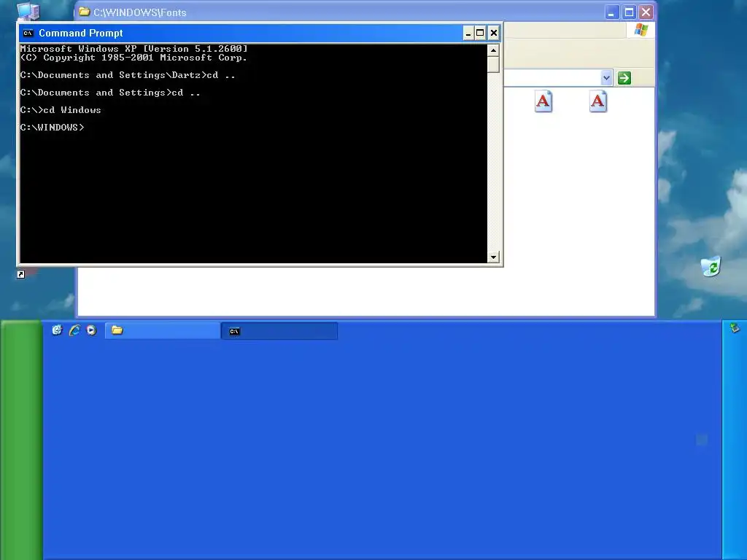The width and height of the screenshot is (747, 560).
Task: Launch Internet Explorer from quick launch
Action: pyautogui.click(x=75, y=330)
